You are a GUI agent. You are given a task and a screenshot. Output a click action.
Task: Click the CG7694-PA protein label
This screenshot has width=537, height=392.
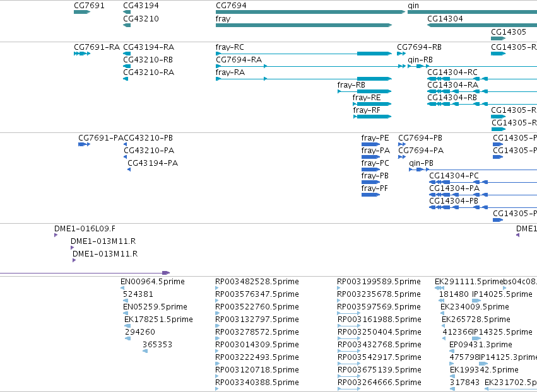pyautogui.click(x=421, y=151)
